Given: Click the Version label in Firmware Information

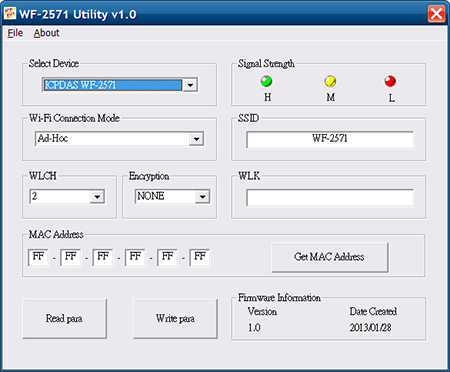Looking at the screenshot, I should [x=262, y=312].
